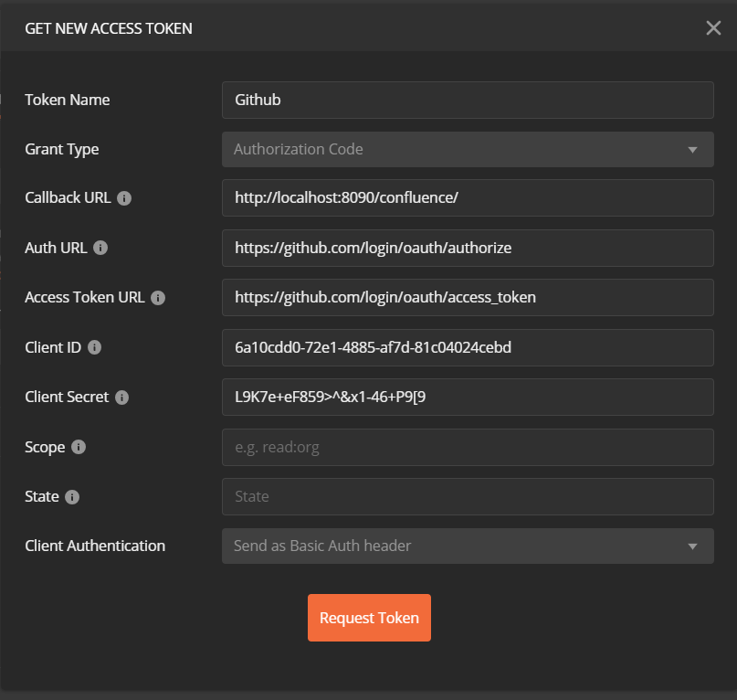This screenshot has height=700, width=737.
Task: Click the State input field
Action: click(x=468, y=496)
